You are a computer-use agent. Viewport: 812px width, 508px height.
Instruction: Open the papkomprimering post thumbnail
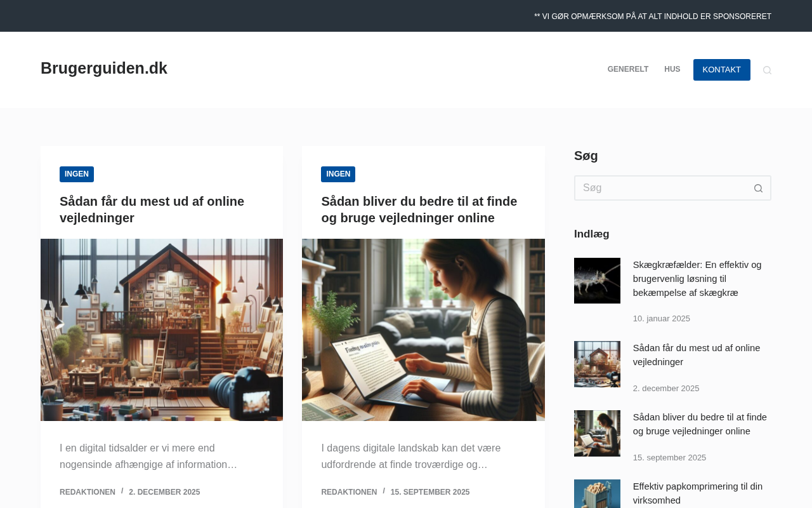coord(597,494)
